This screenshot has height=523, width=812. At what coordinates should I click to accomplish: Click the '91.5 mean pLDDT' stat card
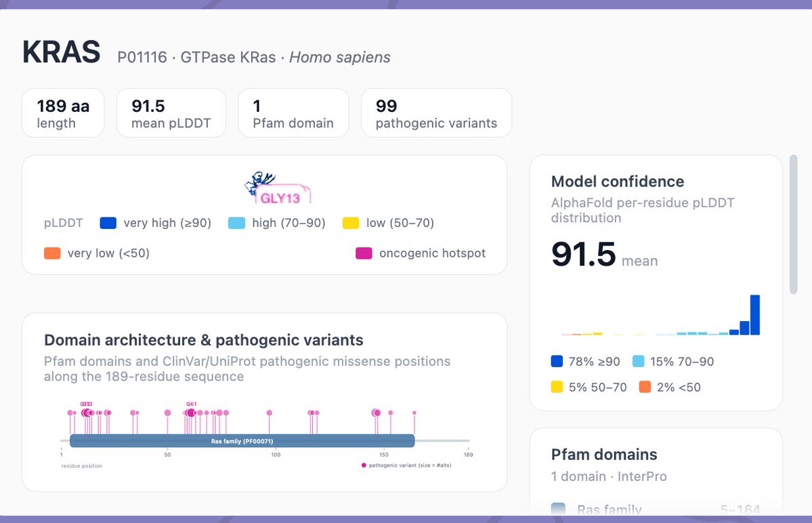171,113
